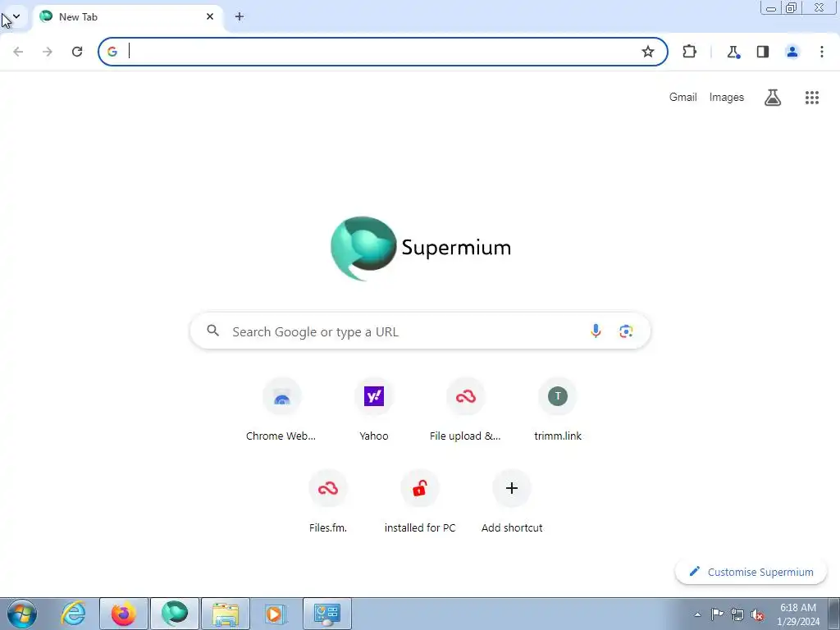The width and height of the screenshot is (840, 630).
Task: Open Windows Explorer from taskbar
Action: coord(226,614)
